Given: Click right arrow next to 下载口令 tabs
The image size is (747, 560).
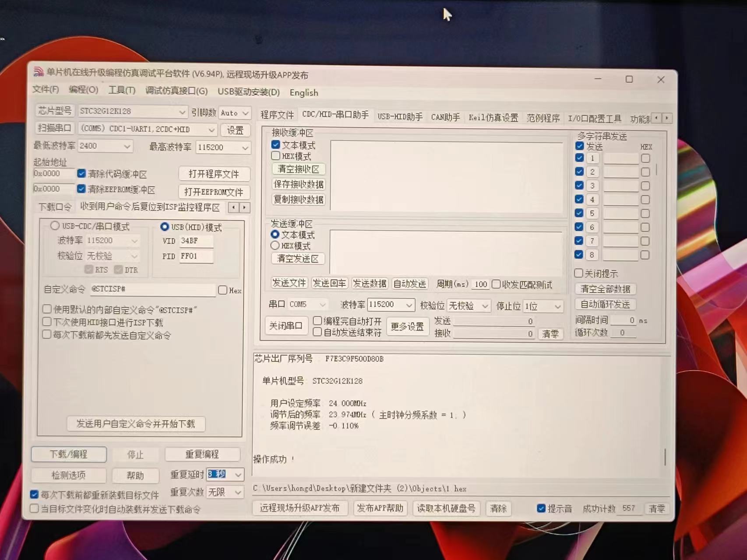Looking at the screenshot, I should pos(244,208).
